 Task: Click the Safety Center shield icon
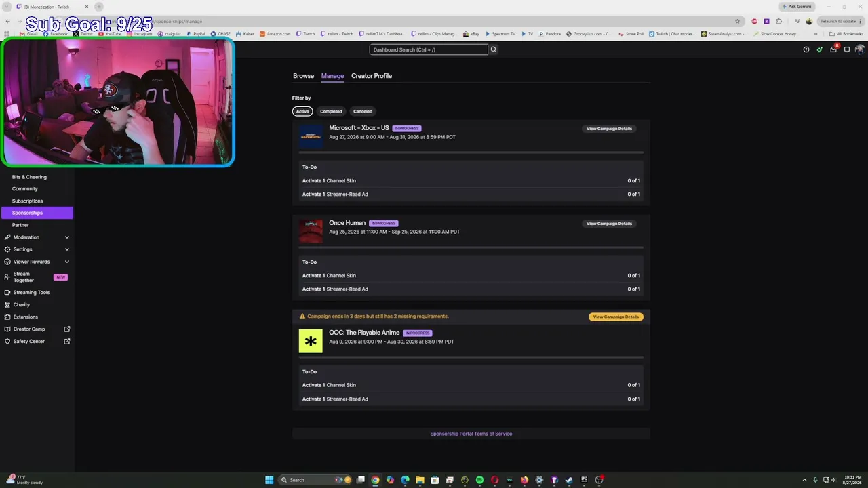[x=7, y=342]
